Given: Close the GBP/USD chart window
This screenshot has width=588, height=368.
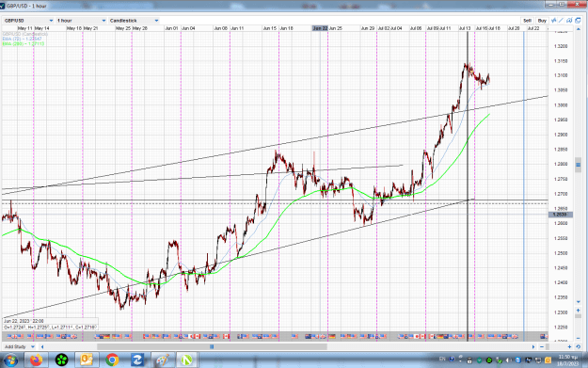Looking at the screenshot, I should 577,4.
